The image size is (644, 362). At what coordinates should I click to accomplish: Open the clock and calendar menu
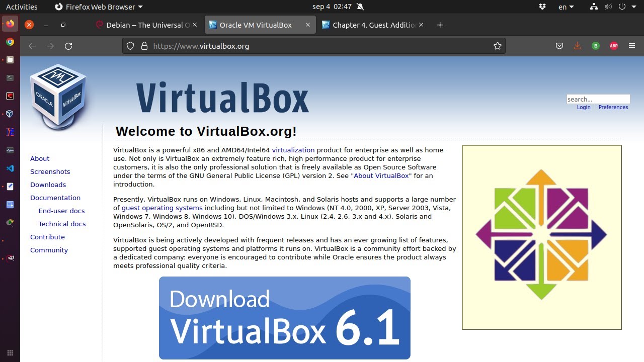point(332,7)
